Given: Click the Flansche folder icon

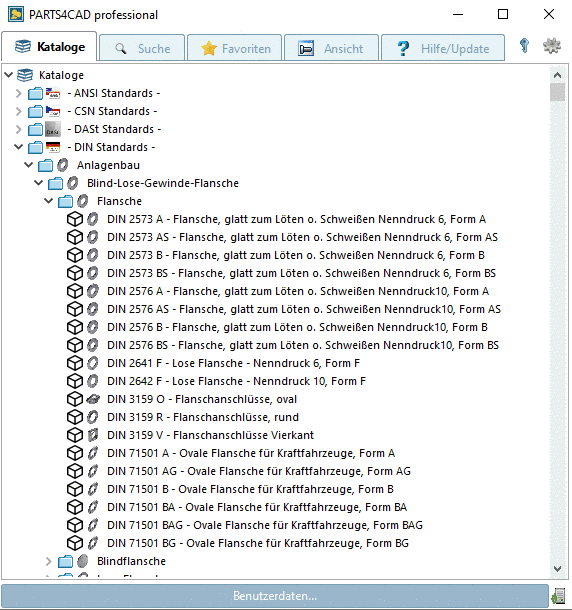Looking at the screenshot, I should [65, 202].
